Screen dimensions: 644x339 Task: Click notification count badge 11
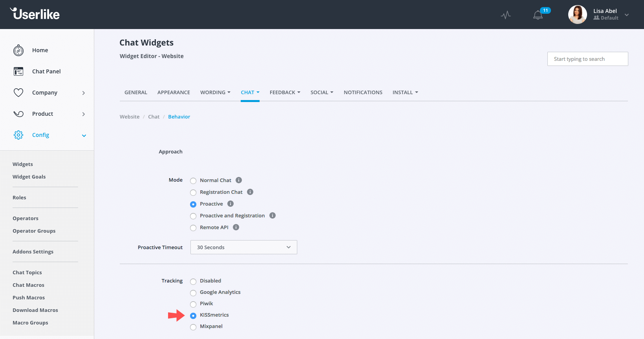point(545,10)
